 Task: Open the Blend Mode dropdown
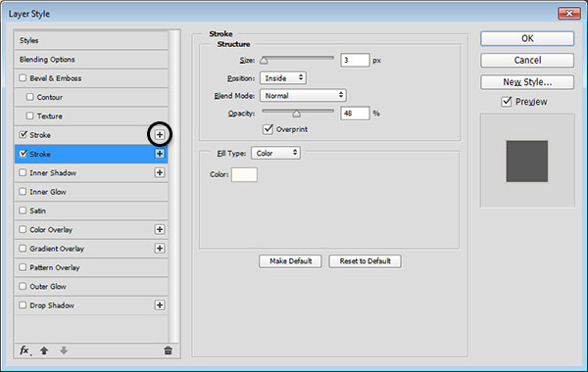(x=303, y=96)
